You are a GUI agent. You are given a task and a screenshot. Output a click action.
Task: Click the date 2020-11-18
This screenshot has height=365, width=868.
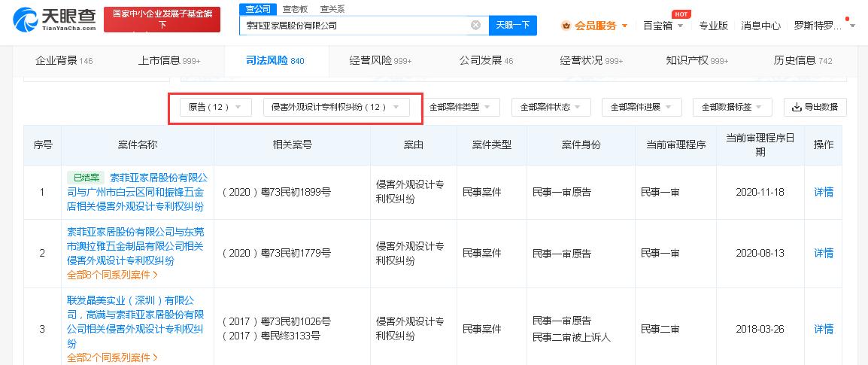pyautogui.click(x=760, y=192)
